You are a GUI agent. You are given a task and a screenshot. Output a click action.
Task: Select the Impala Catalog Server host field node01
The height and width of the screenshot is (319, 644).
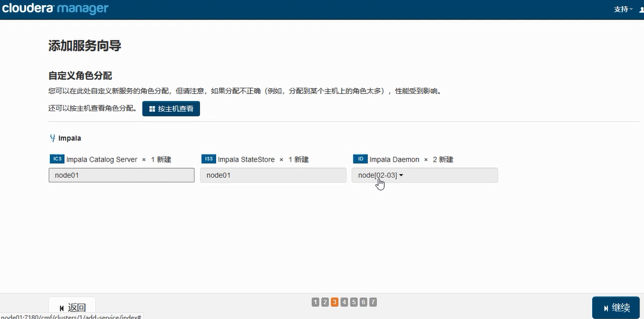[121, 175]
